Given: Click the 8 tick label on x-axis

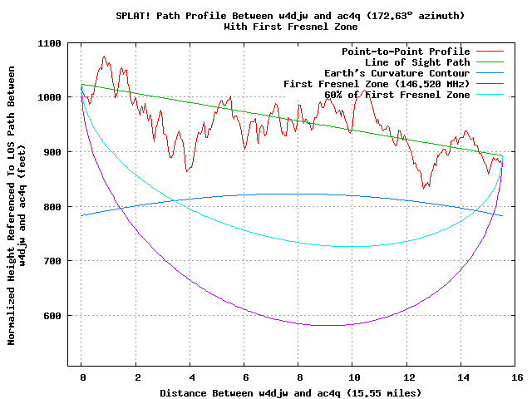Looking at the screenshot, I should click(298, 377).
